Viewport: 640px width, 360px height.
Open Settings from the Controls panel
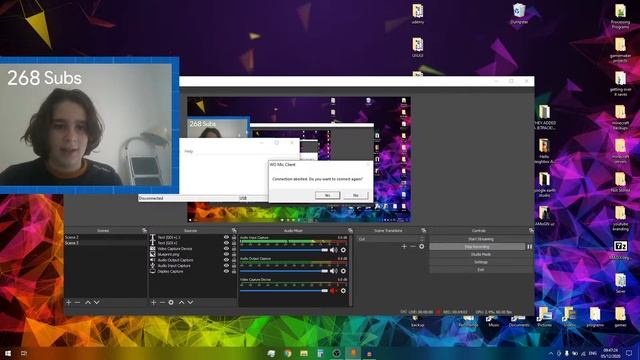click(481, 262)
